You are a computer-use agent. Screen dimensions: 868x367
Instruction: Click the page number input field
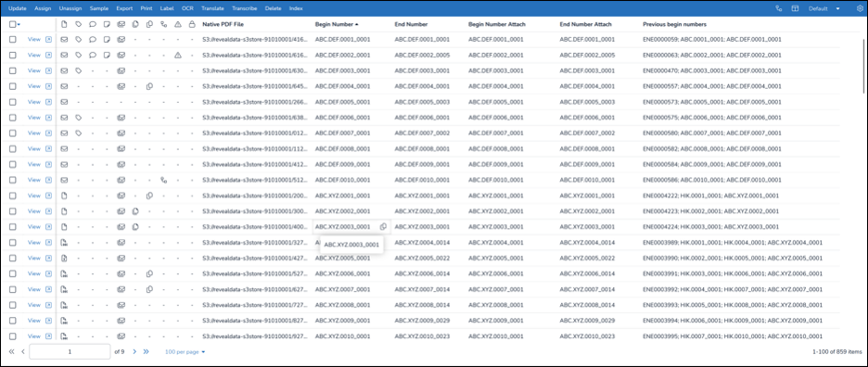[70, 351]
